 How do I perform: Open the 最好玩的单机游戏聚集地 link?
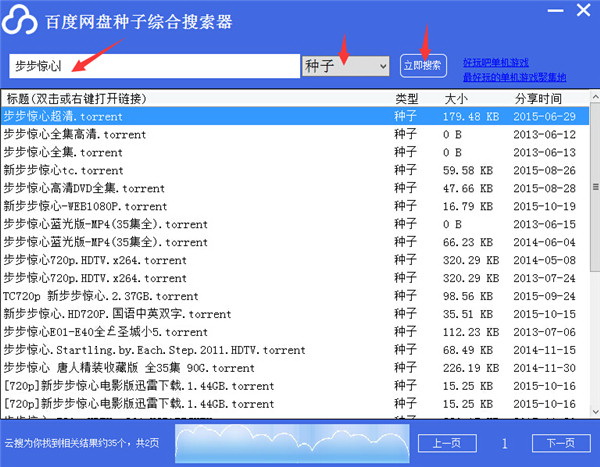pos(514,77)
